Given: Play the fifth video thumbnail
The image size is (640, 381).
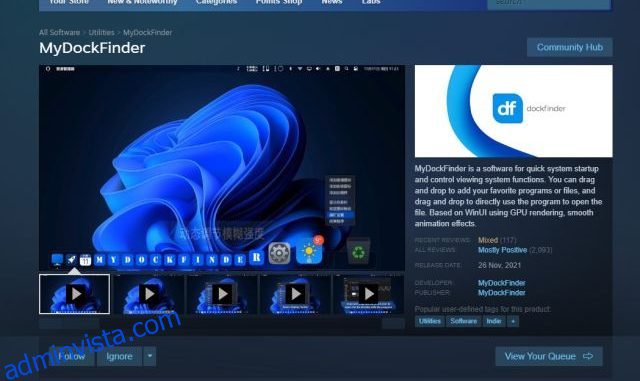Looking at the screenshot, I should click(x=368, y=294).
